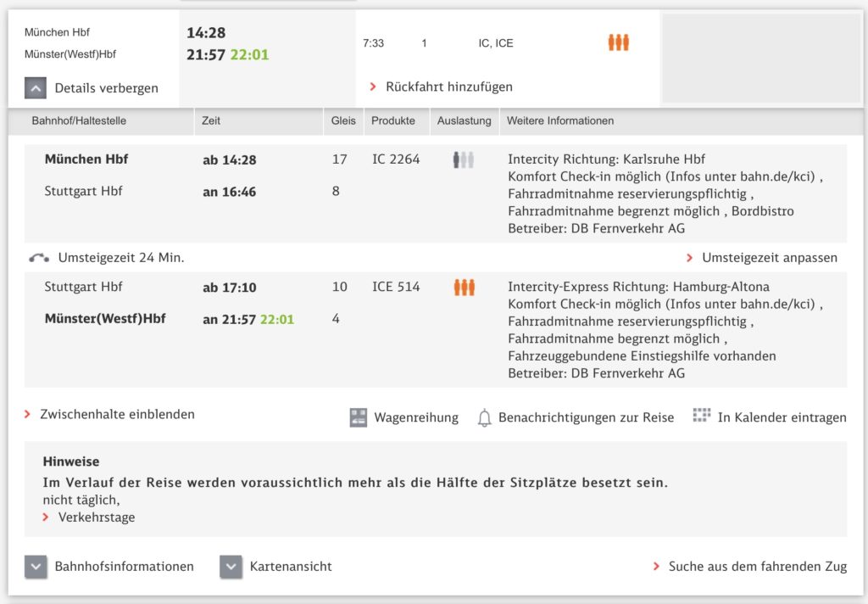Open Suche aus dem fahrenden Zug
Screen dimensions: 868x604
click(757, 567)
